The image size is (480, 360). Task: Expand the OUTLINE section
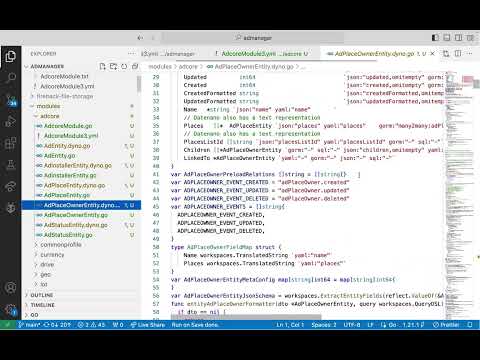coord(42,295)
